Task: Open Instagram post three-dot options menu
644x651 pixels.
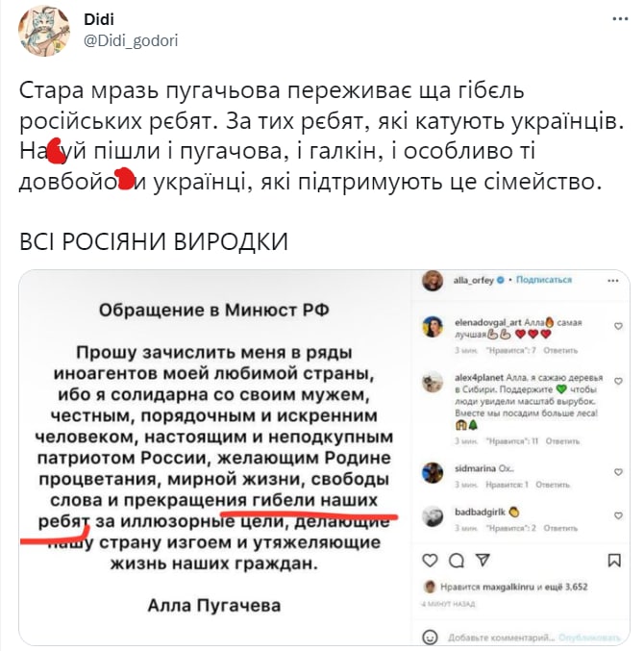Action: 613,281
